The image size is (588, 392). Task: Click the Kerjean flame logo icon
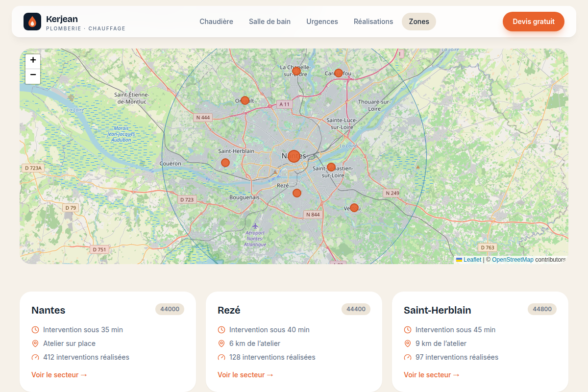(32, 22)
